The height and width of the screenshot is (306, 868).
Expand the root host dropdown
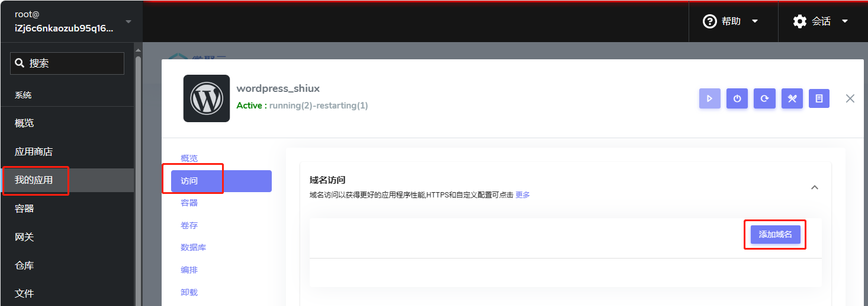tap(128, 21)
